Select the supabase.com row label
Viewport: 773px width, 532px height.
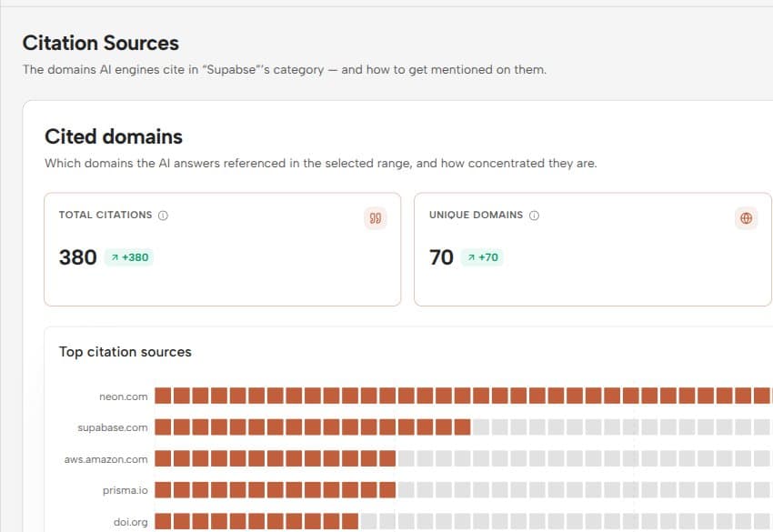(x=113, y=427)
